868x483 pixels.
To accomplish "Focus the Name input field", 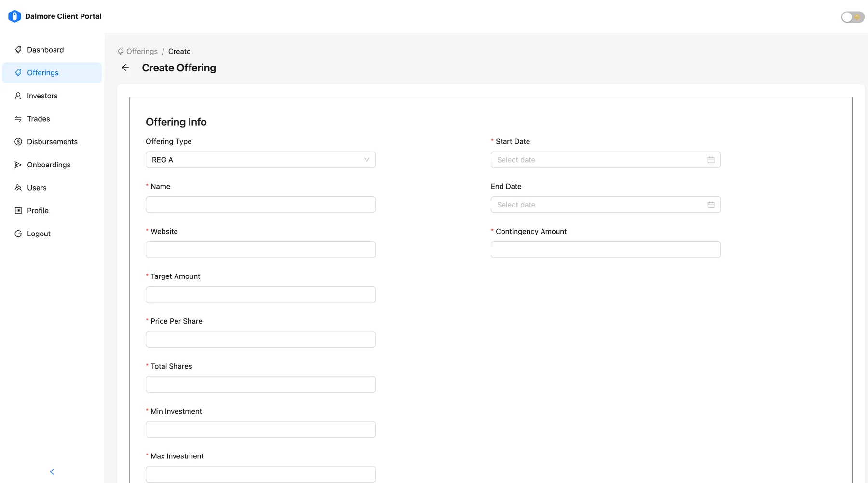I will [x=260, y=205].
